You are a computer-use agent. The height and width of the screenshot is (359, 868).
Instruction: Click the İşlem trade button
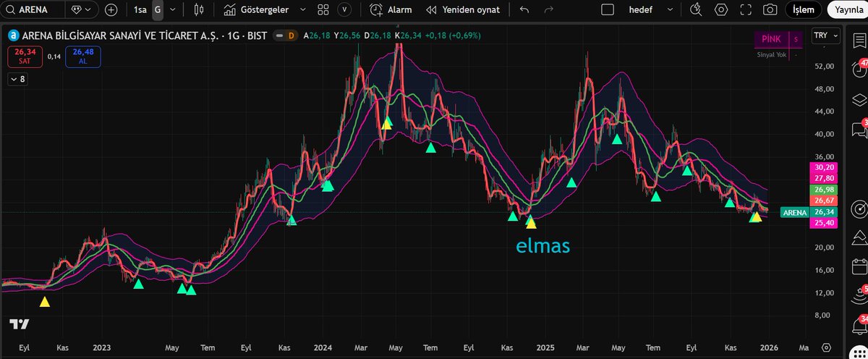click(803, 9)
